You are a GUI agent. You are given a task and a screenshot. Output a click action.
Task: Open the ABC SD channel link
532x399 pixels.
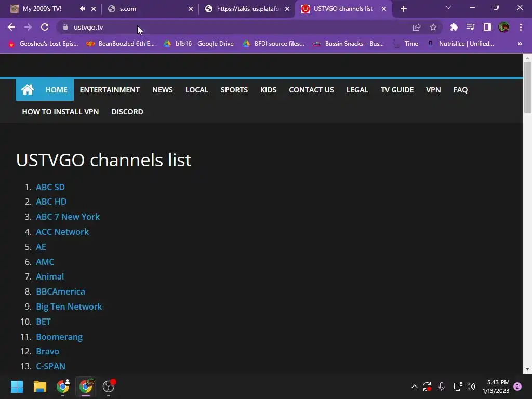tap(50, 187)
